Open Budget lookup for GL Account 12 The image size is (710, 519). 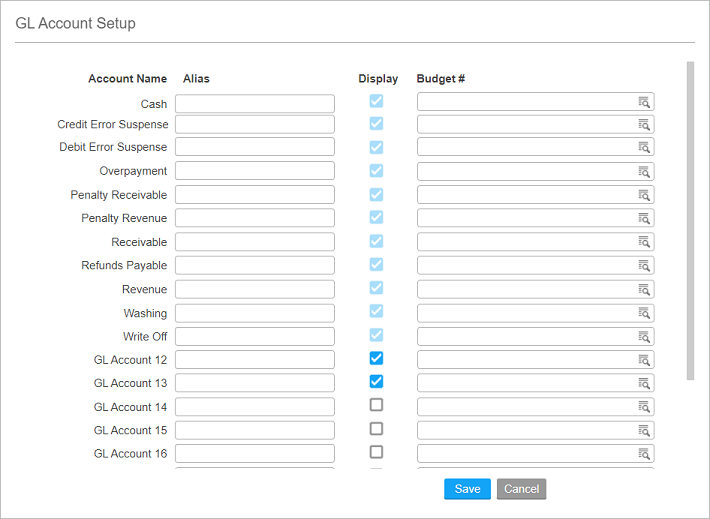click(x=644, y=360)
